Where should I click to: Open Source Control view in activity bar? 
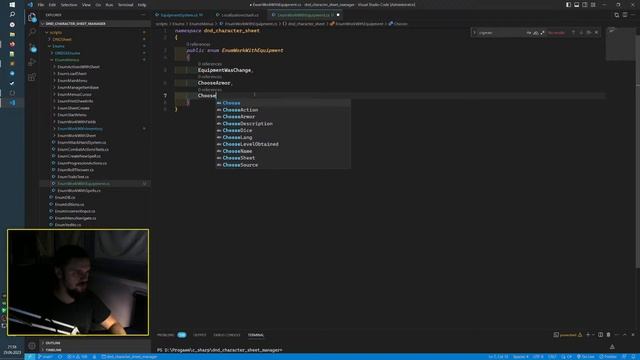[32, 47]
